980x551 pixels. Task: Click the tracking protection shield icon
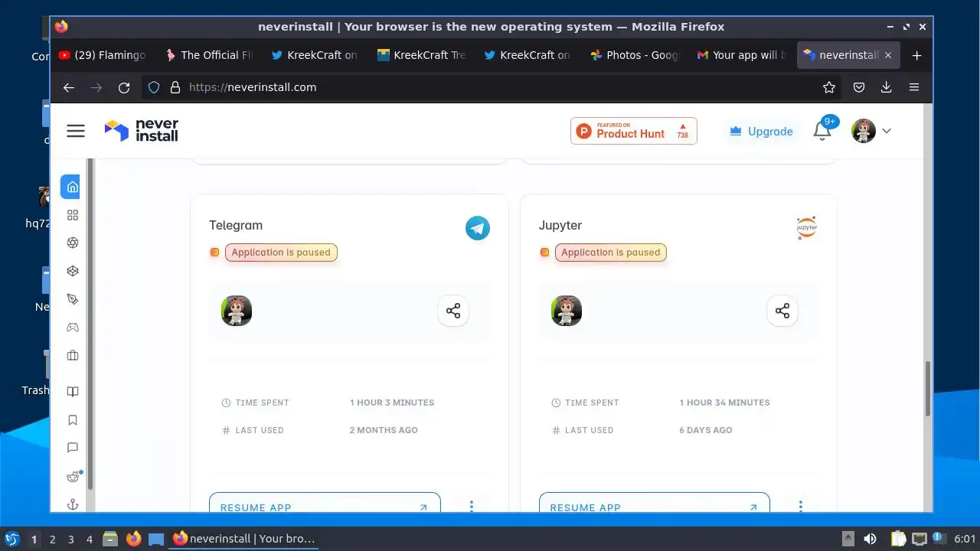click(154, 87)
